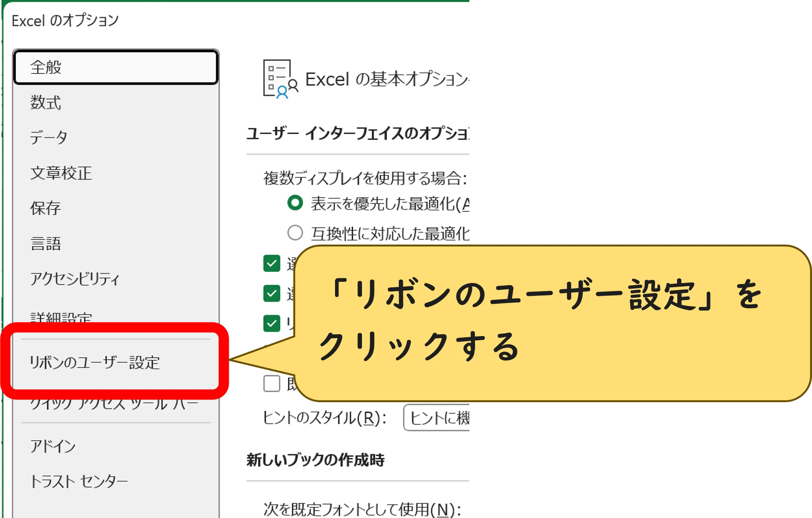Toggle the third green checked checkbox
812x518 pixels.
(272, 323)
